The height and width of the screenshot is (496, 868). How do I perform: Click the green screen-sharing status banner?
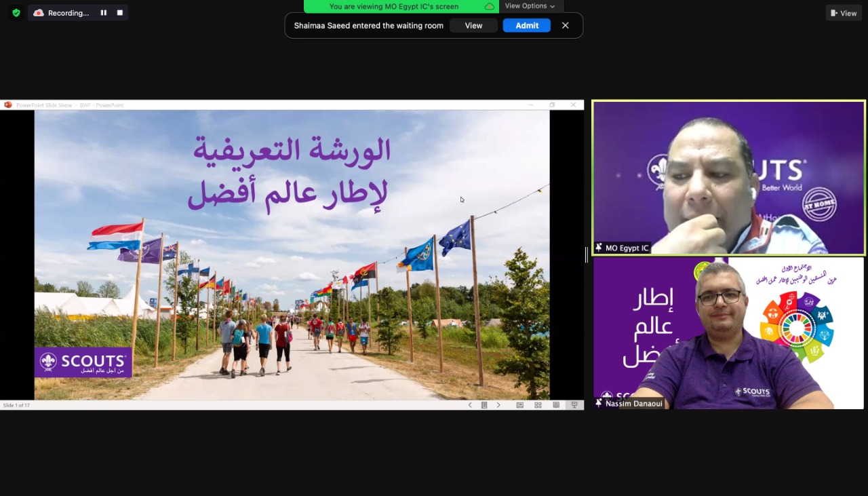tap(401, 6)
